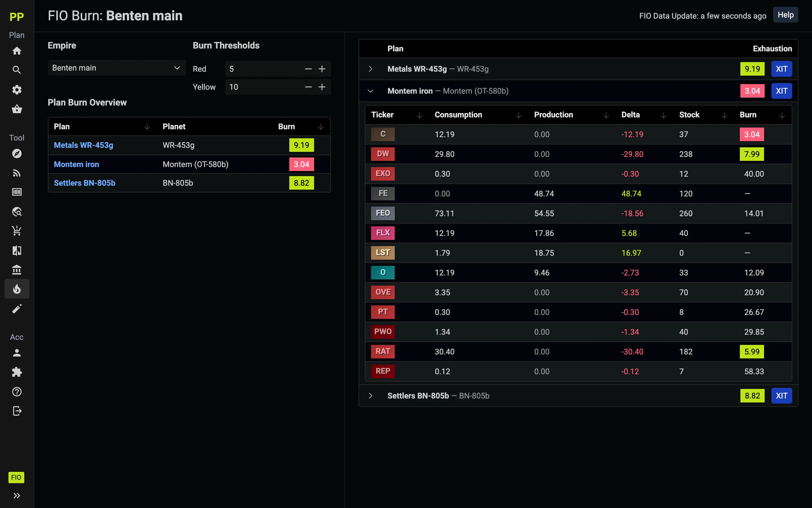
Task: Sort by Delta column arrow
Action: pos(663,115)
